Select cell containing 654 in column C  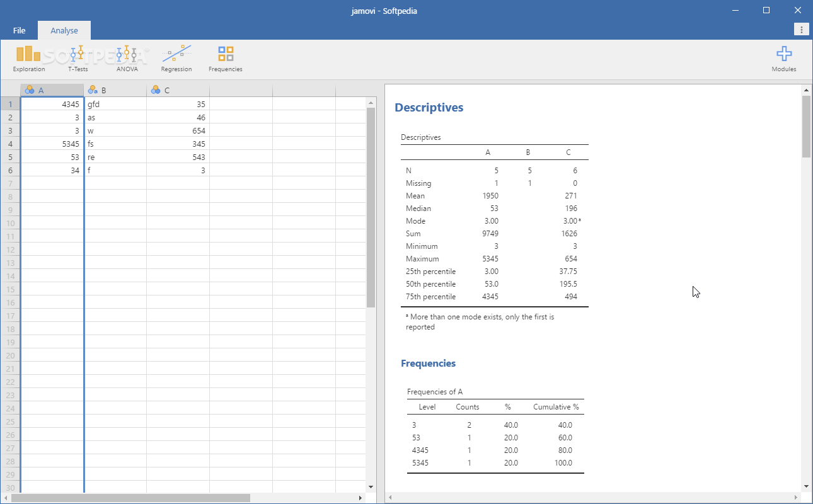[178, 131]
